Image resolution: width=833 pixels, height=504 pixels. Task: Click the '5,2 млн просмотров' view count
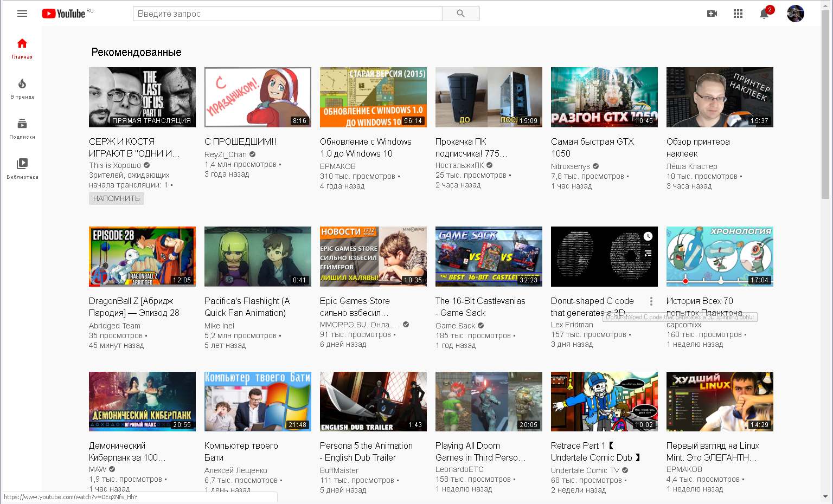(240, 335)
